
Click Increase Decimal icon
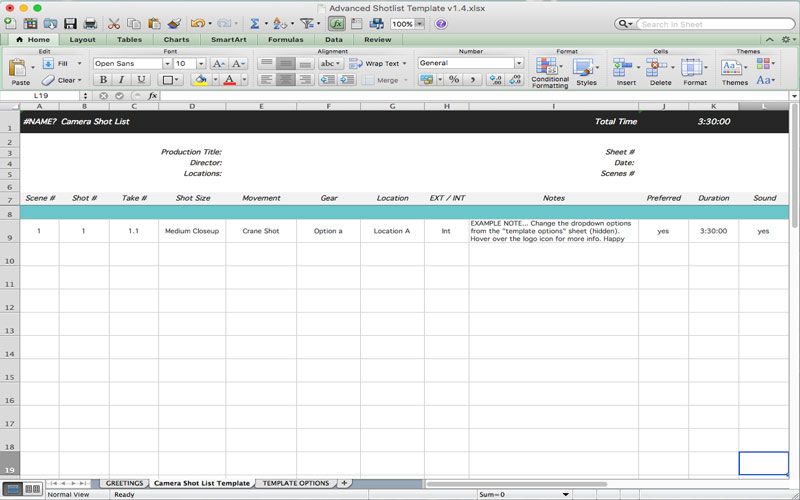click(x=495, y=80)
